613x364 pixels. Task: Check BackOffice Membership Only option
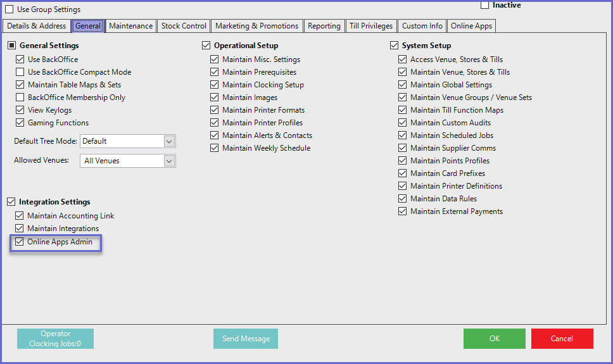tap(20, 97)
